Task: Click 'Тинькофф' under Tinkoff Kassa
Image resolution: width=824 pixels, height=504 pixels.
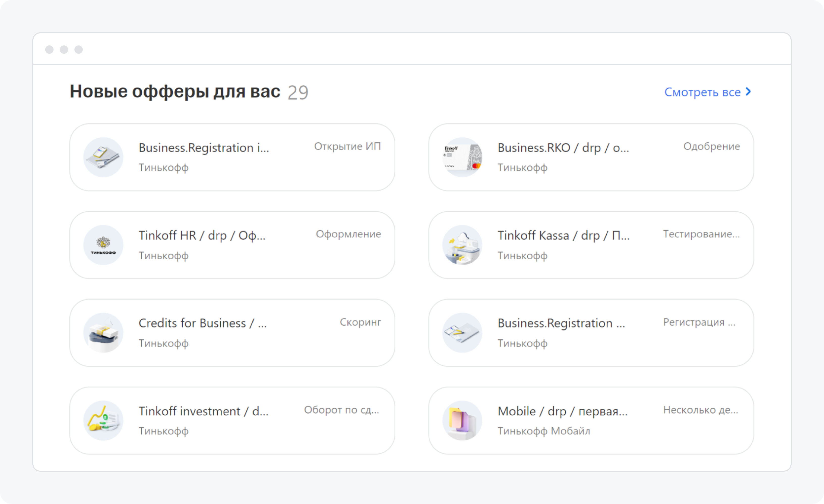Action: [522, 256]
